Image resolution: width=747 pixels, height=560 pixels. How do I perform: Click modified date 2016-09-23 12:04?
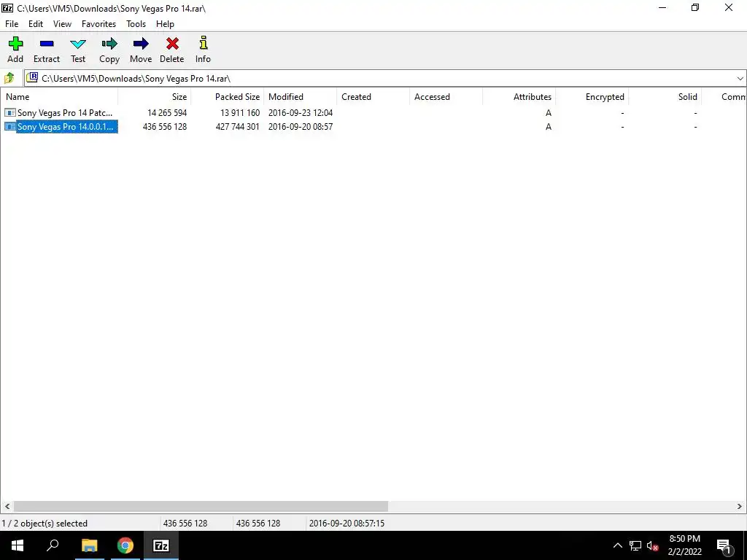[x=301, y=113]
